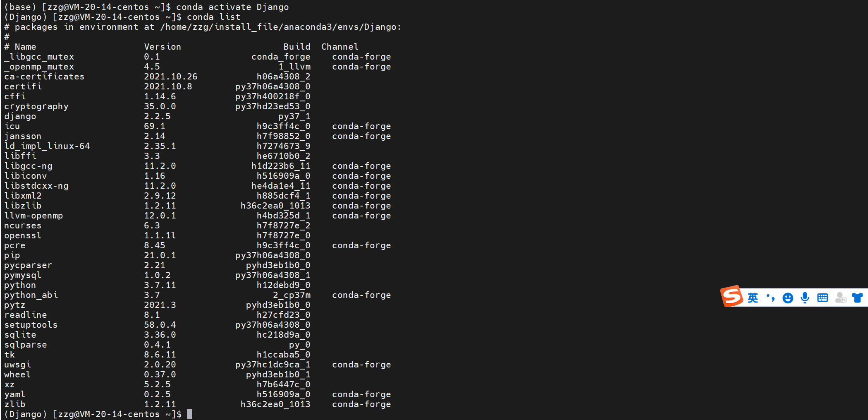
Task: Click the django package name
Action: (20, 116)
